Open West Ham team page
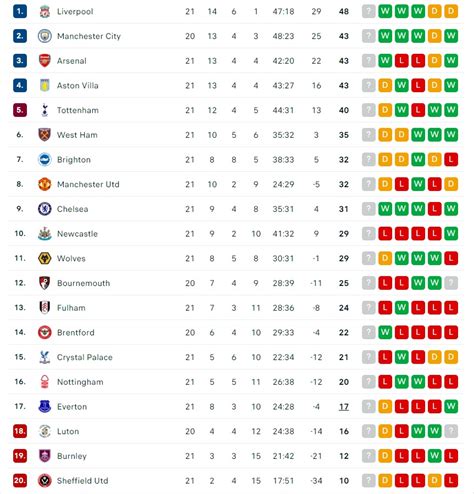Screen dimensions: 474x494 tap(77, 135)
